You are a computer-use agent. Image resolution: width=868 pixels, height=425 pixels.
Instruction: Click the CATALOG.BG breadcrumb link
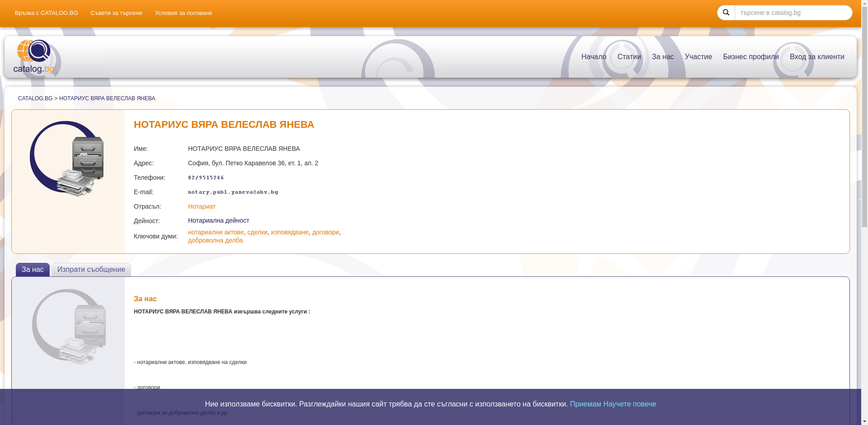[x=35, y=98]
